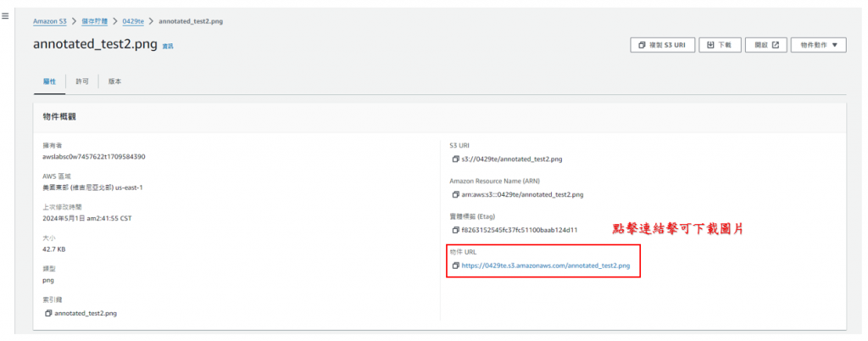The width and height of the screenshot is (868, 341).
Task: Open the https://0429te.s3.amazonaws.com object URL link
Action: [546, 266]
